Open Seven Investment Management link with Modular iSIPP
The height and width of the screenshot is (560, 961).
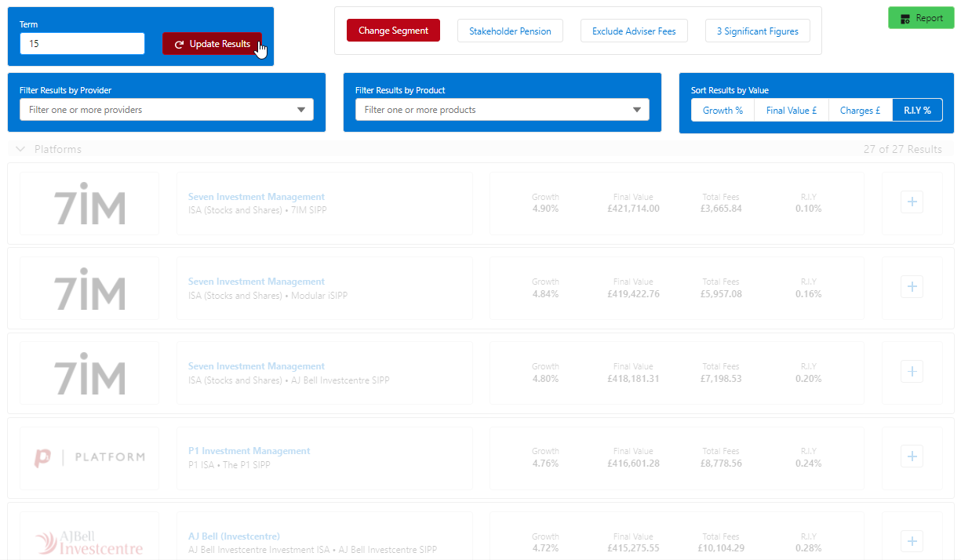tap(257, 282)
